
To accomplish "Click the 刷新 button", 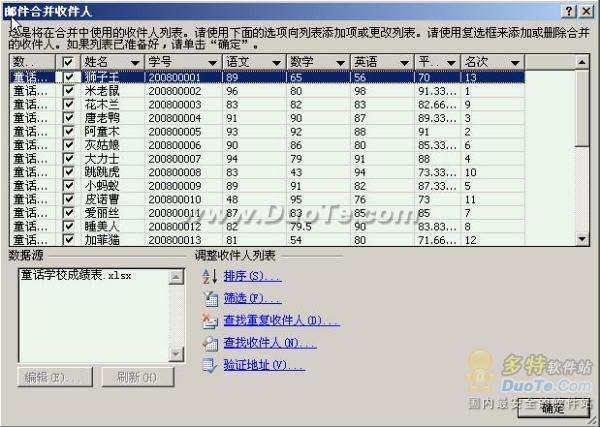I will tap(138, 378).
